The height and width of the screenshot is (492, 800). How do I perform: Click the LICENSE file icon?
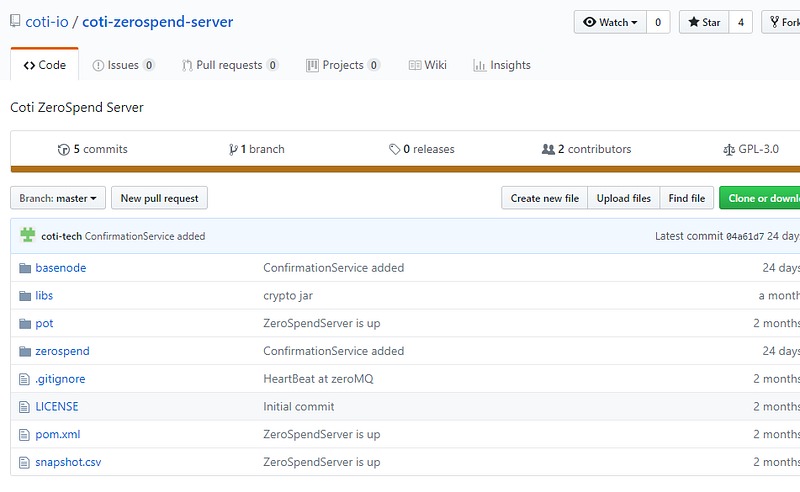click(x=26, y=407)
